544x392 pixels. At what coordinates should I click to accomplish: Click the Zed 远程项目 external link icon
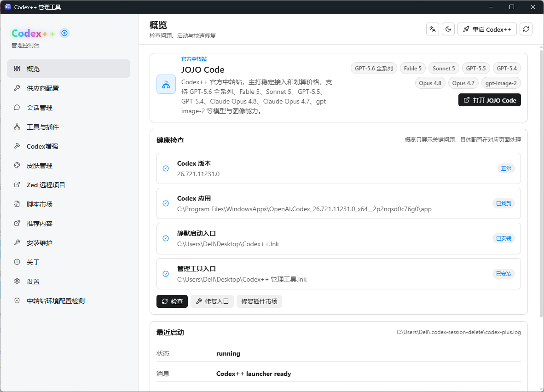pos(17,185)
